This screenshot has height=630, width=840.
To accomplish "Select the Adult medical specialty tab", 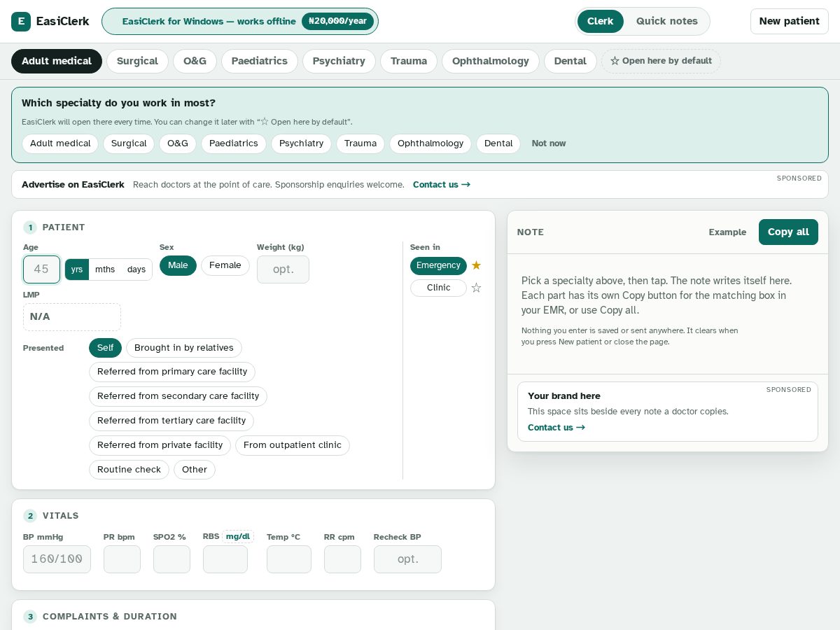I will click(57, 61).
